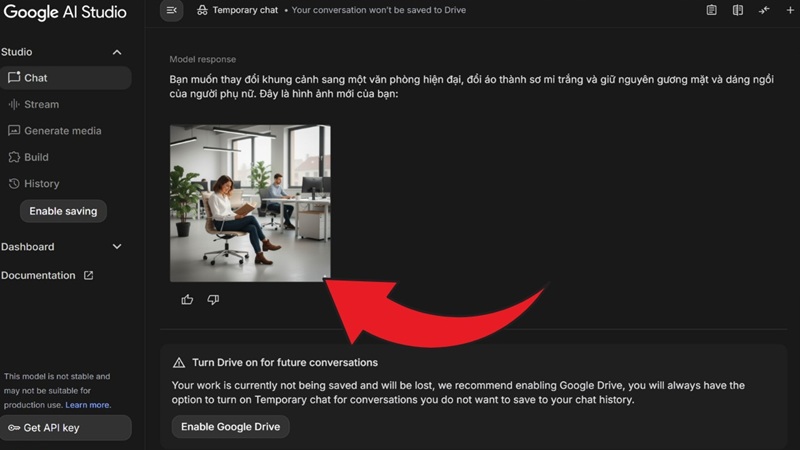The width and height of the screenshot is (800, 450).
Task: Select Chat in the sidebar
Action: (65, 78)
